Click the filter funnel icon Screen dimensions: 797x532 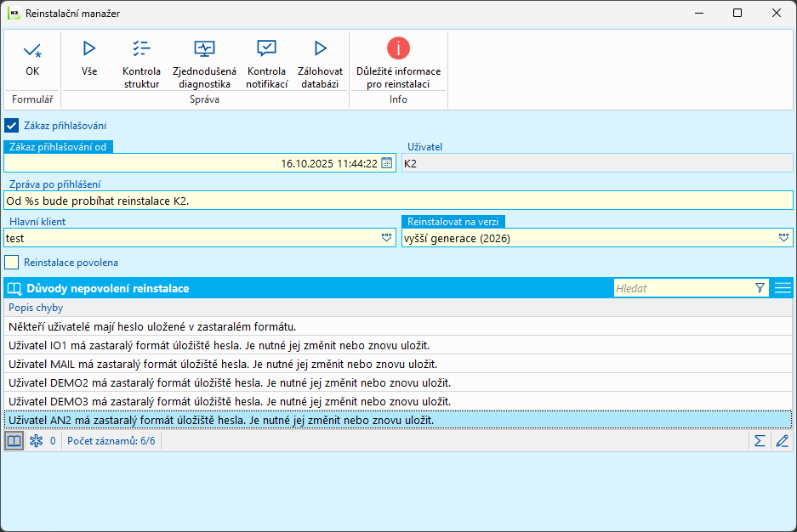[760, 288]
